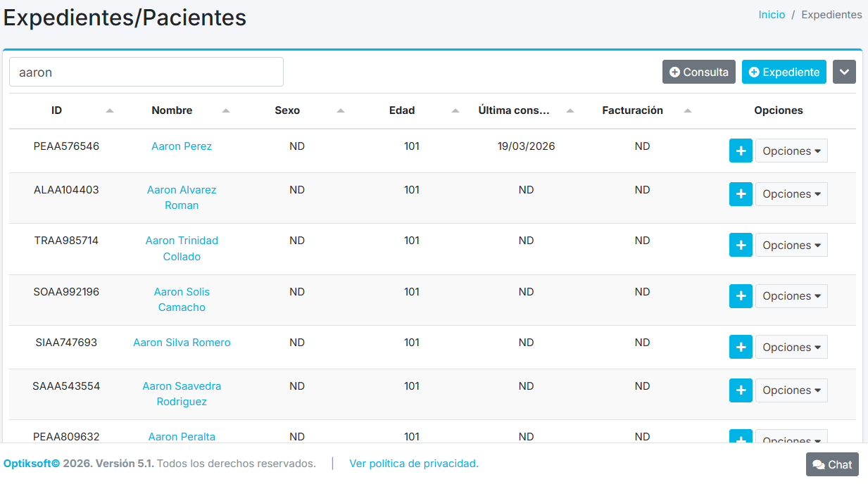Click the plus icon for Aaron Saavedra Rodriguez

(741, 390)
